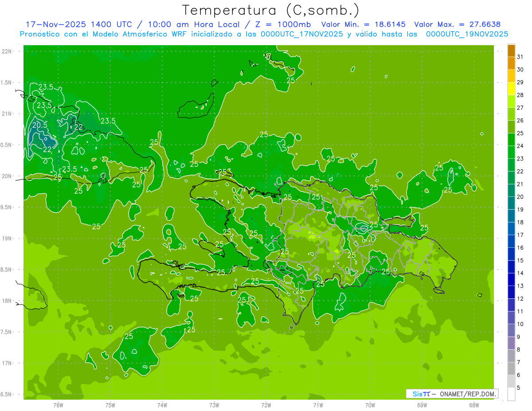The height and width of the screenshot is (411, 532).
Task: Click the "68W" longitude axis label
Action: point(474,405)
